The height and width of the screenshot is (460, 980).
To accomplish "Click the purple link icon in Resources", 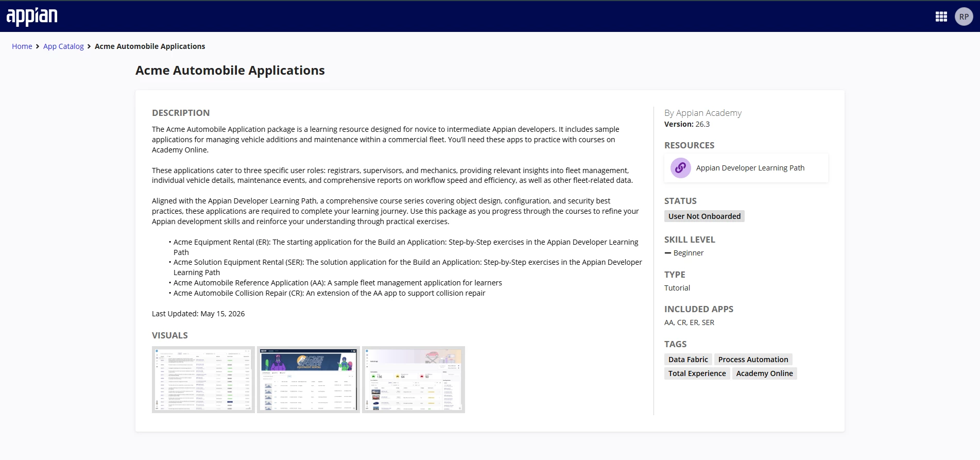I will point(680,168).
